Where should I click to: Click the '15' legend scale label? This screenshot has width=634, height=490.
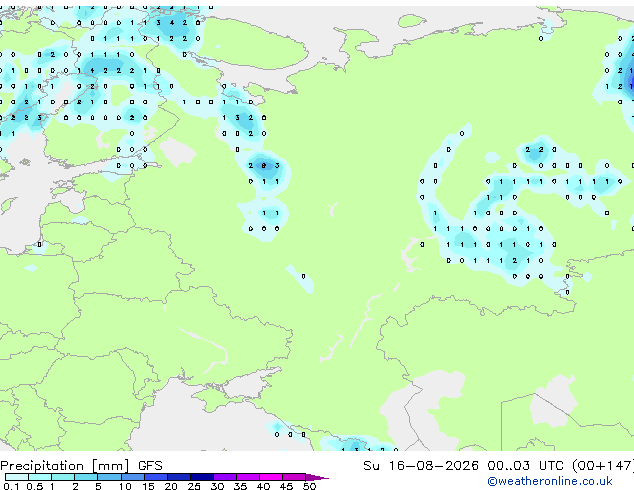tap(148, 486)
